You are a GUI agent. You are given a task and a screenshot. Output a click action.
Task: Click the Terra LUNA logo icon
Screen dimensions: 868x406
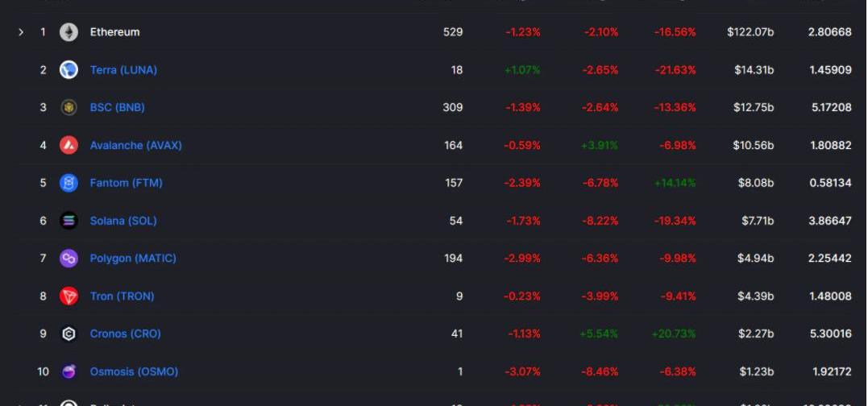pos(69,70)
